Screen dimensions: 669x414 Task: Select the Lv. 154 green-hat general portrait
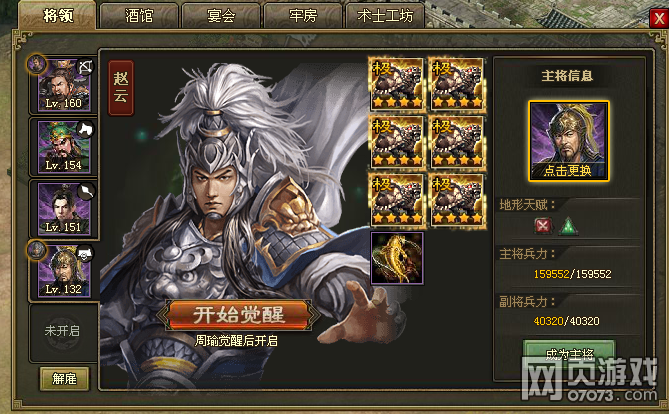pos(64,147)
